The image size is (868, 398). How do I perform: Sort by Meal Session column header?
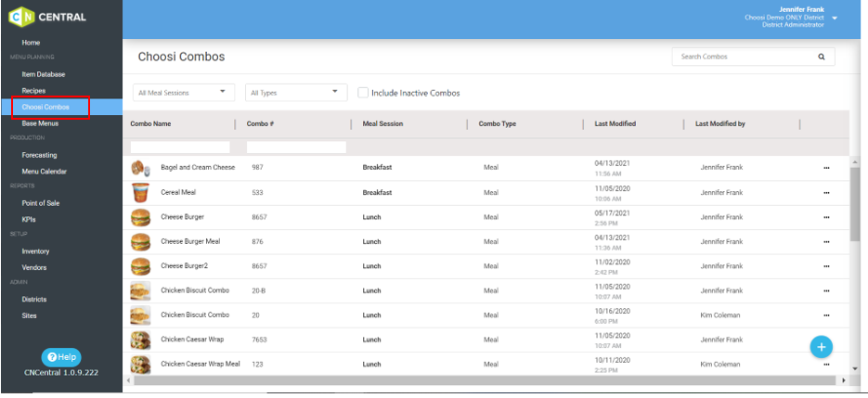(382, 124)
